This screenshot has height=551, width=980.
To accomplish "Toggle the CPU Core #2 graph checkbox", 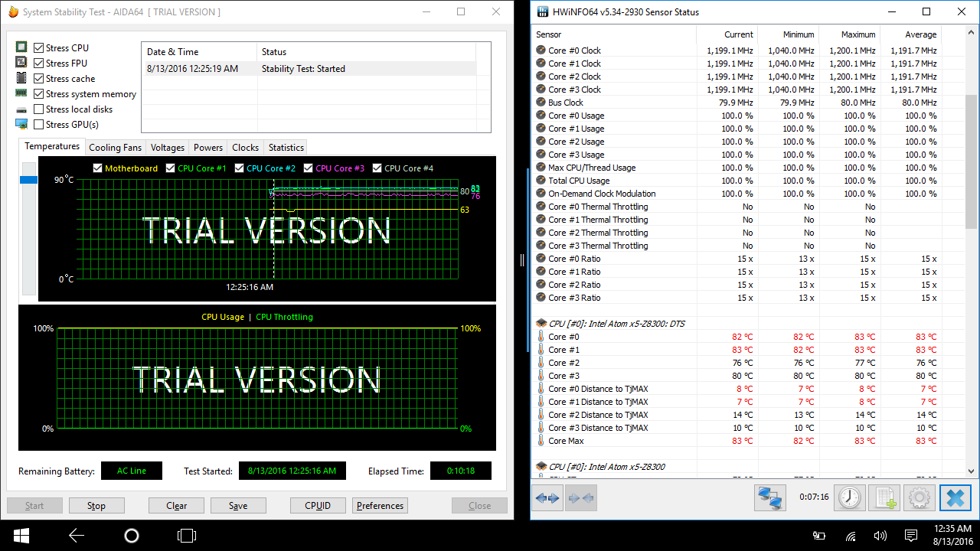I will 240,168.
